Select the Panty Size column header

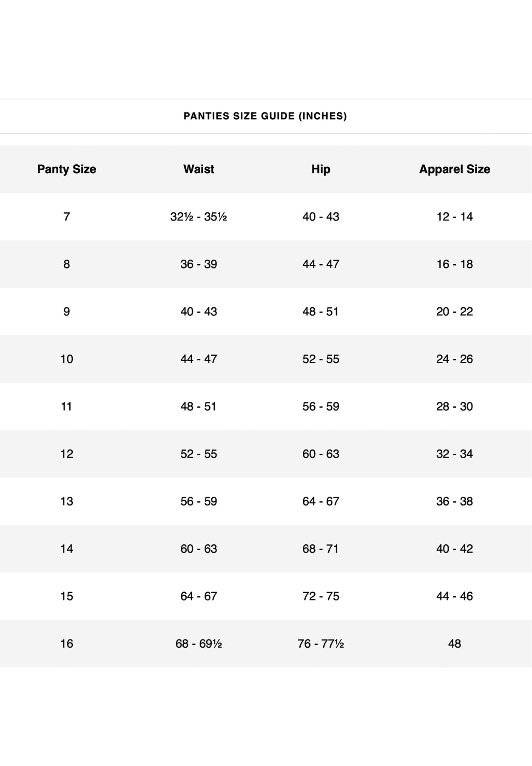67,169
